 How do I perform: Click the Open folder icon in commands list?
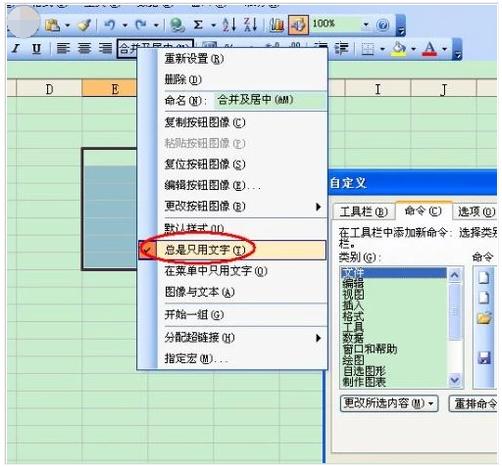tap(484, 318)
